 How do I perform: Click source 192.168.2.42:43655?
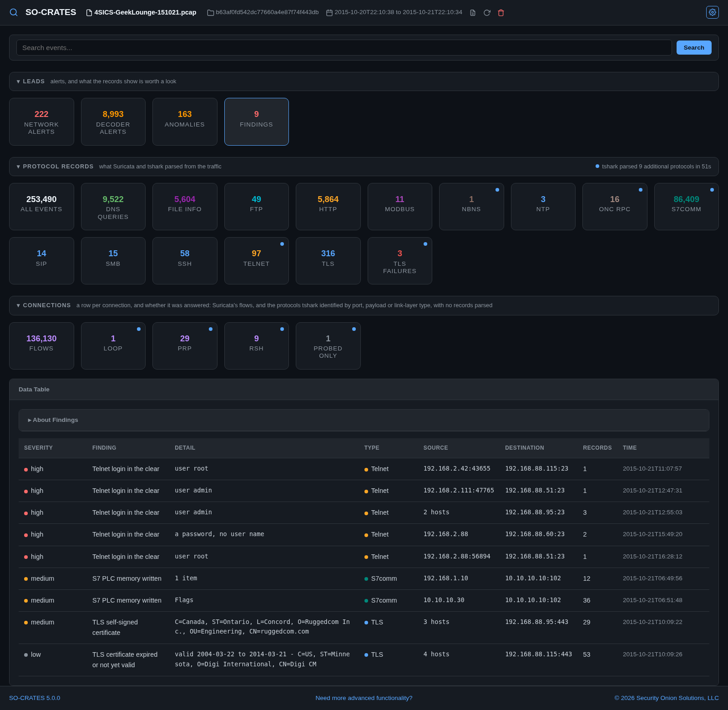457,468
